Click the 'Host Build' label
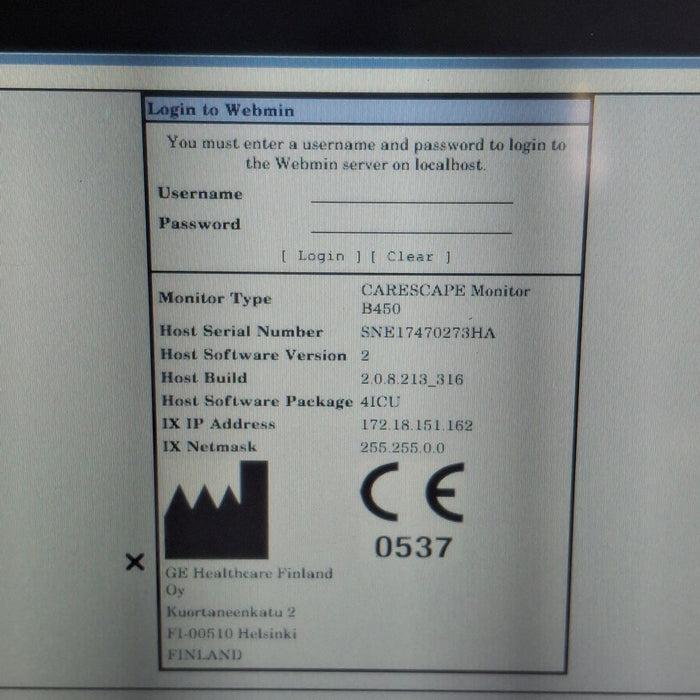This screenshot has height=700, width=700. pyautogui.click(x=204, y=378)
